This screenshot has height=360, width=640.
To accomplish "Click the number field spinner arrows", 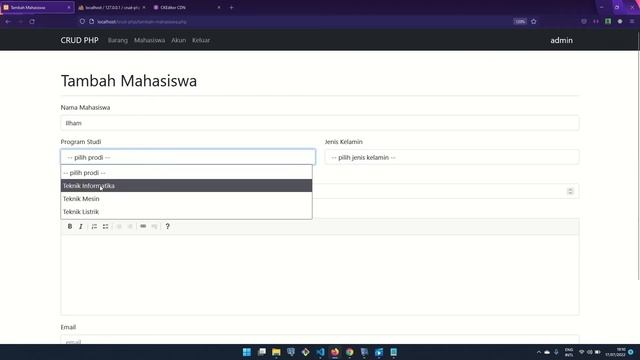I will (570, 191).
